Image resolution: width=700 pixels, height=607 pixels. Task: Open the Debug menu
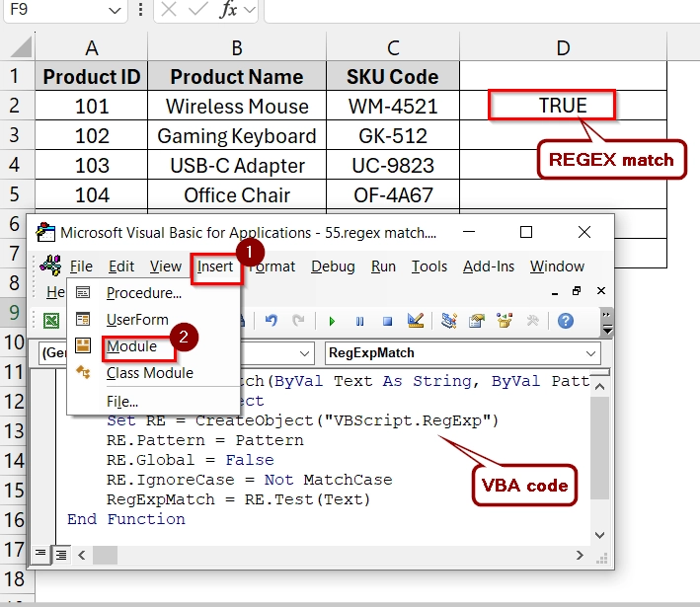click(333, 266)
